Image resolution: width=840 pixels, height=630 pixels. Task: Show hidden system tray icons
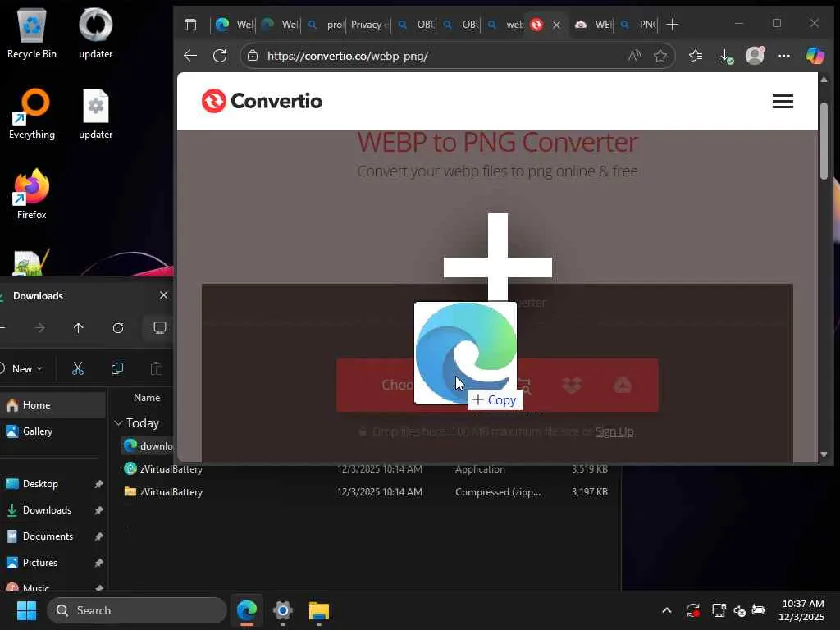pyautogui.click(x=666, y=610)
